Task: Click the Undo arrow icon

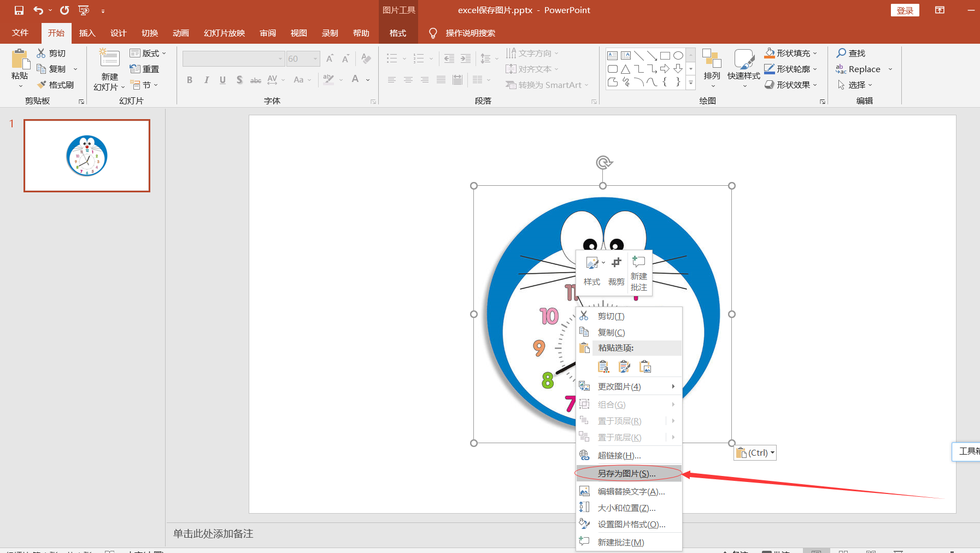Action: pyautogui.click(x=38, y=10)
